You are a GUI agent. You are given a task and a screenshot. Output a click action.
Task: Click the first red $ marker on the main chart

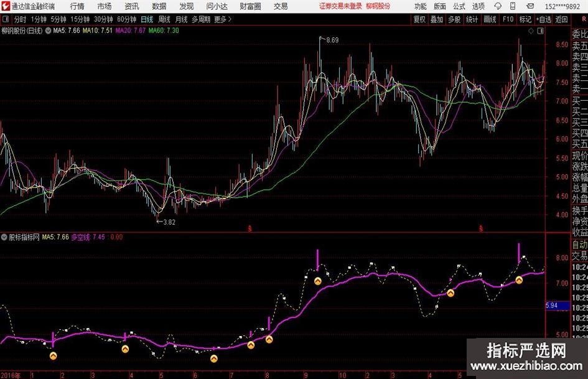250,228
